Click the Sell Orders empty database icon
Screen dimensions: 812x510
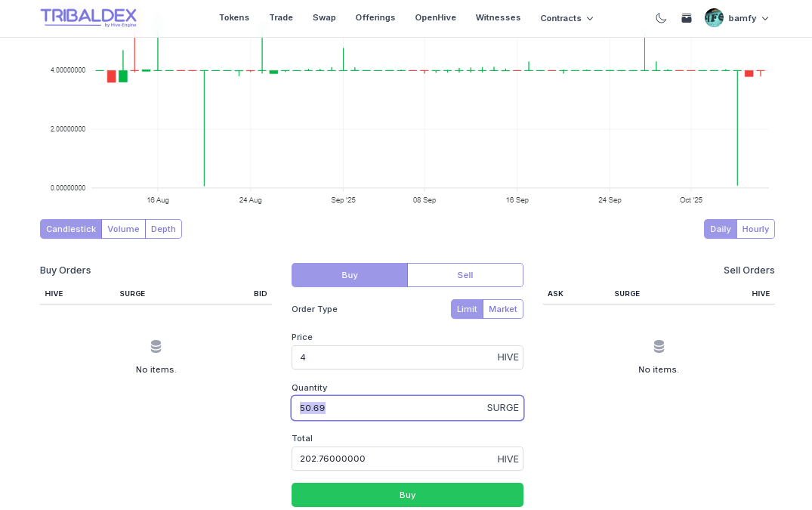click(x=659, y=347)
